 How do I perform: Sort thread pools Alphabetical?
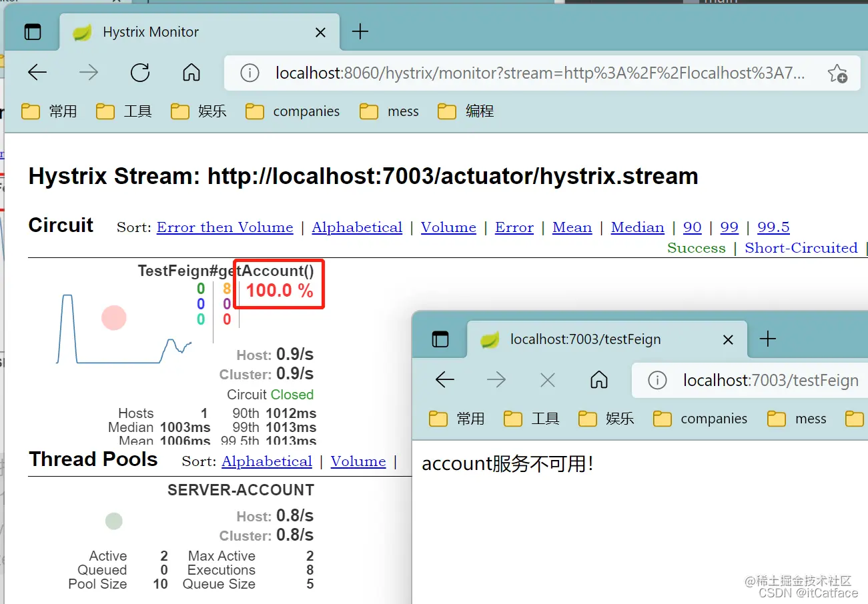[x=267, y=461]
